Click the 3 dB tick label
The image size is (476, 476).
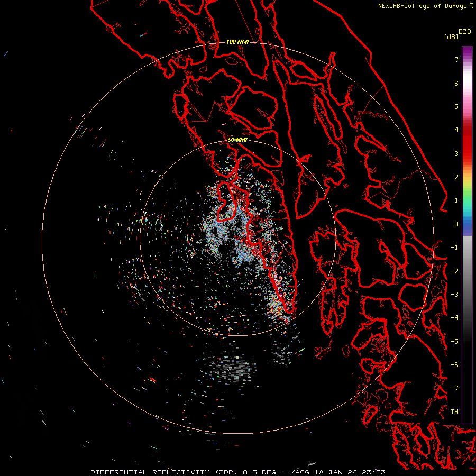[456, 153]
